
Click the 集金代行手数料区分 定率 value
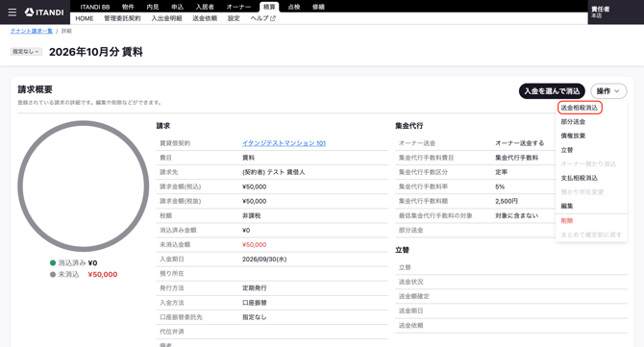click(x=502, y=172)
